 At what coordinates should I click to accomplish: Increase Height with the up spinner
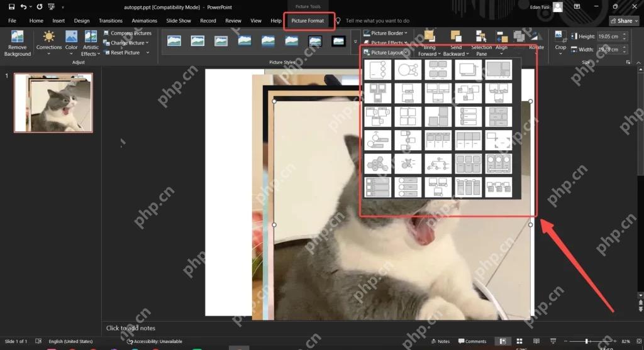pos(625,34)
